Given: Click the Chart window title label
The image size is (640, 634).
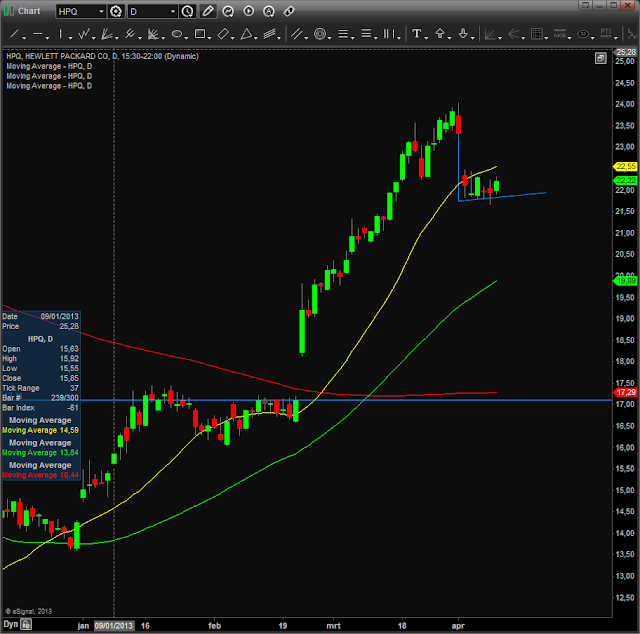Looking at the screenshot, I should (29, 11).
